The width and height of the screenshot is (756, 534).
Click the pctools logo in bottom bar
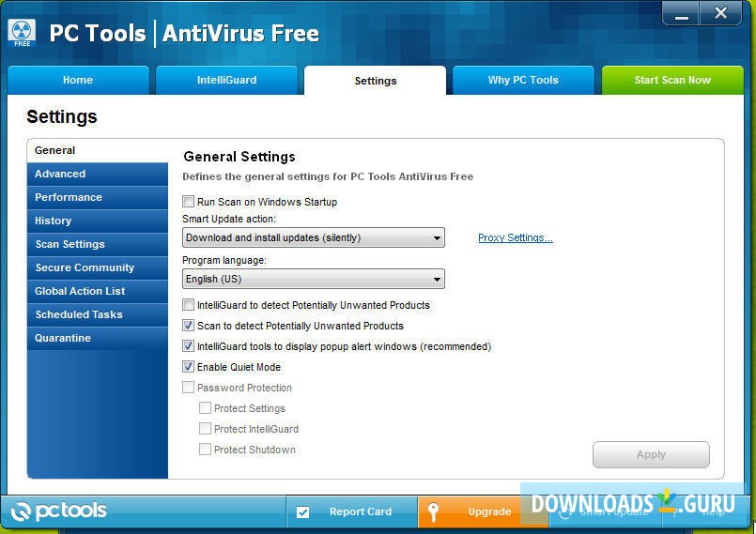[58, 511]
